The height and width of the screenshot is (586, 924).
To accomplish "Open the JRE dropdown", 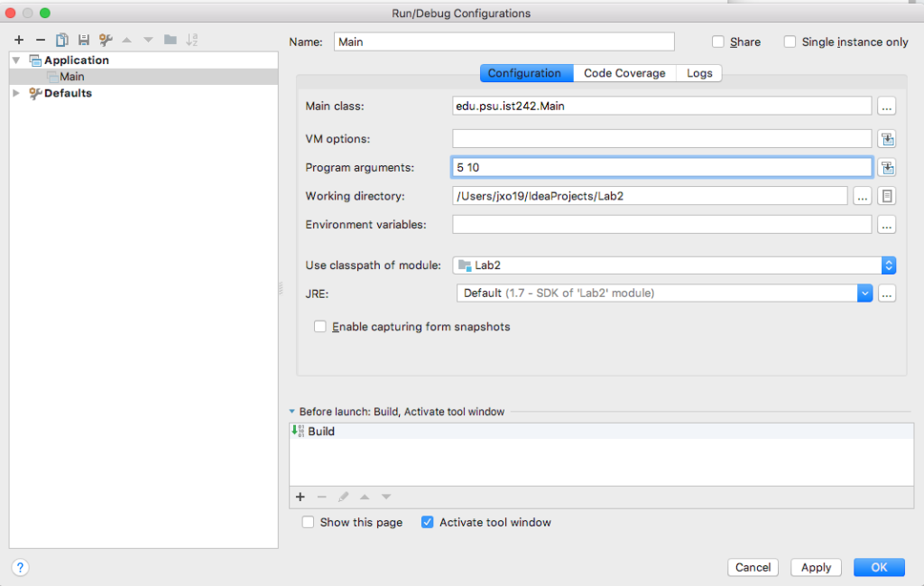I will [864, 293].
